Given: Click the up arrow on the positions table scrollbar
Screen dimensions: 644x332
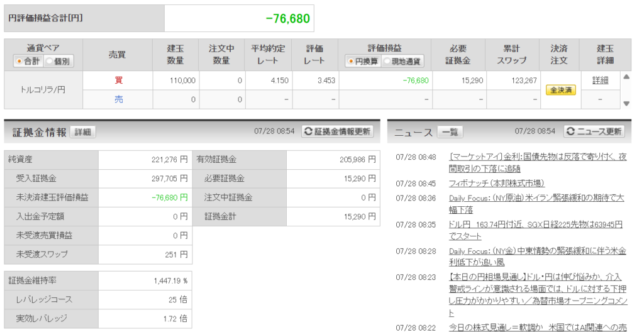Looking at the screenshot, I should (626, 77).
